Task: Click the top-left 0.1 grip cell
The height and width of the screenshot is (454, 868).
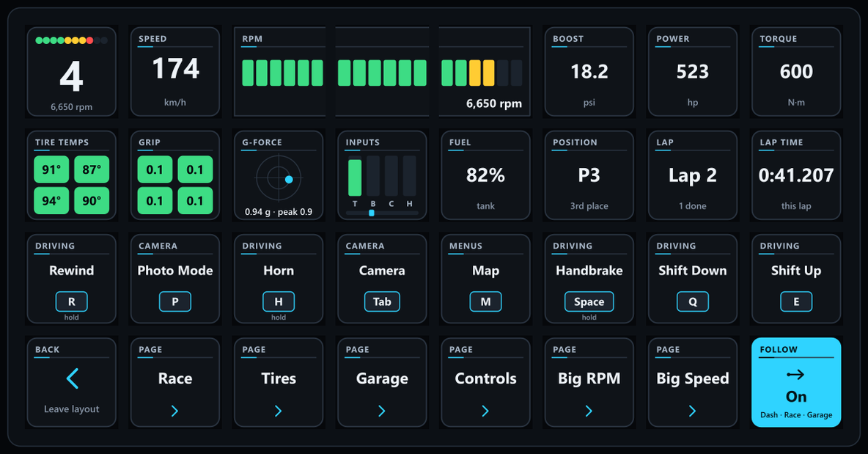Action: pos(155,169)
